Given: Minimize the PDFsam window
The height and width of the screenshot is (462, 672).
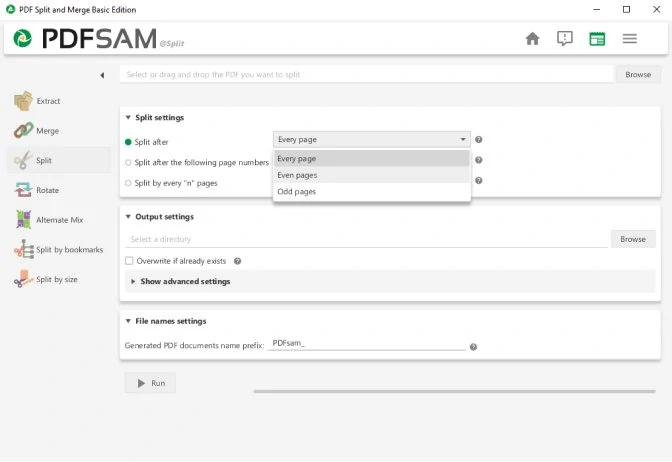Looking at the screenshot, I should (597, 9).
